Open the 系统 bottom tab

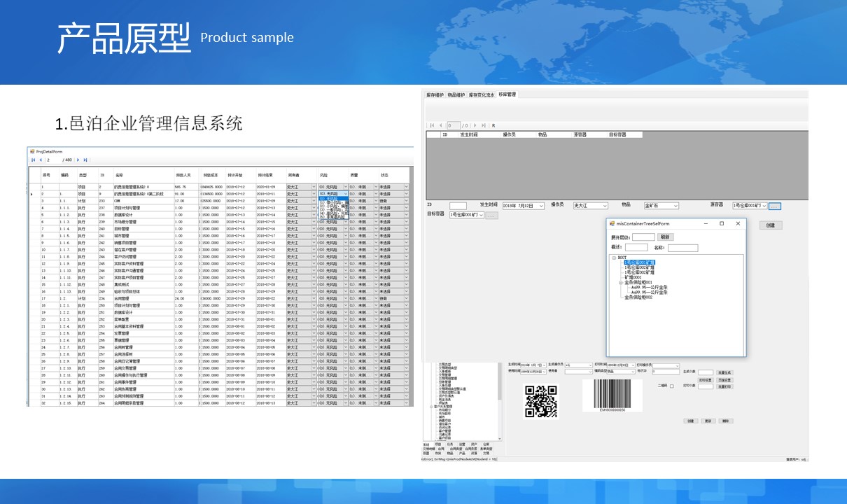(x=426, y=444)
